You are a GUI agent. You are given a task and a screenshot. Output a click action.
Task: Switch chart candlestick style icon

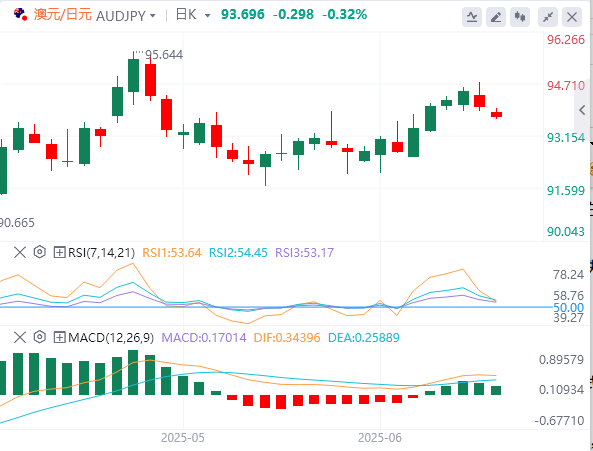click(x=520, y=17)
